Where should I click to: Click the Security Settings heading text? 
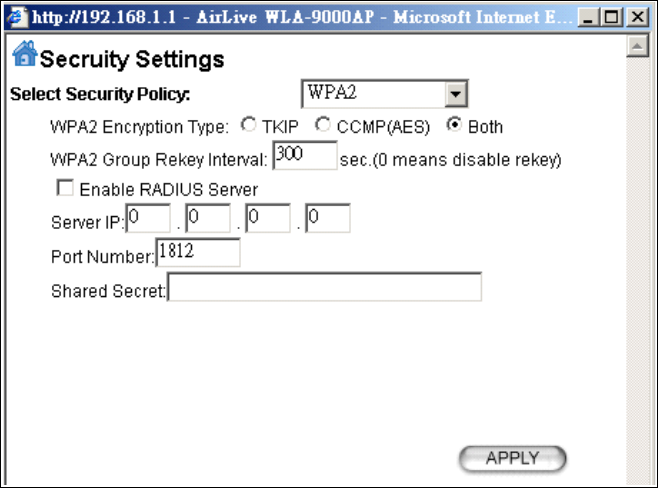(132, 59)
